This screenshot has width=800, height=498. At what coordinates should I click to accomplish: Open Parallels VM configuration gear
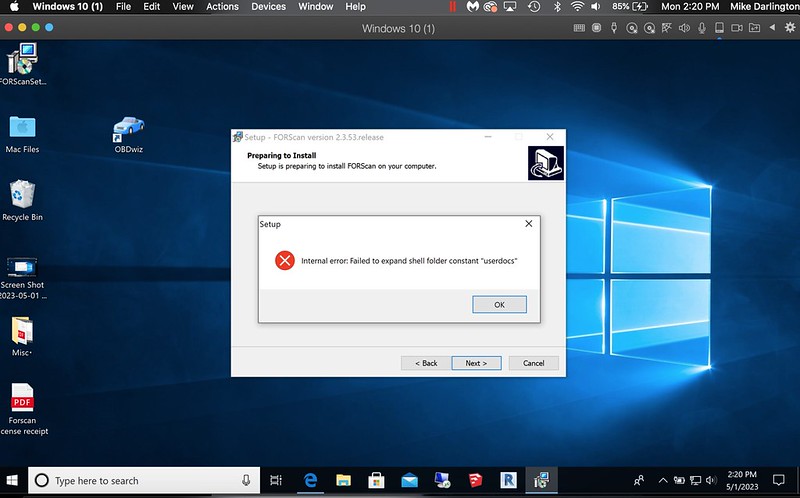790,28
